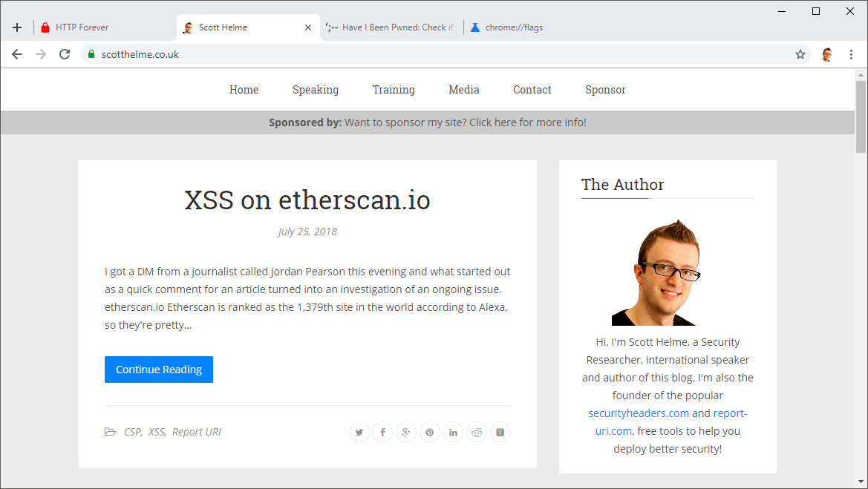868x489 pixels.
Task: Open the securityheaders.com link
Action: click(x=638, y=413)
